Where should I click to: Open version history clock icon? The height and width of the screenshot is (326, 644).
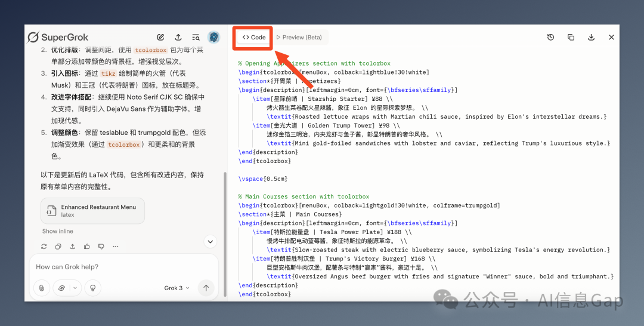[551, 37]
